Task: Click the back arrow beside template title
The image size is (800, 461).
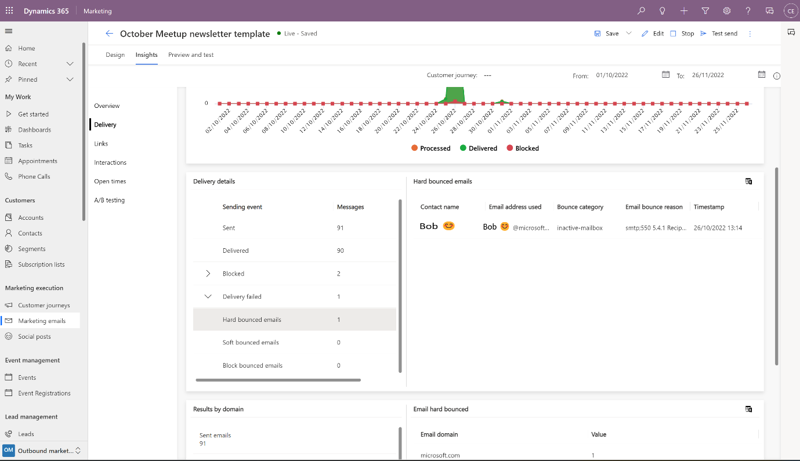Action: (109, 33)
